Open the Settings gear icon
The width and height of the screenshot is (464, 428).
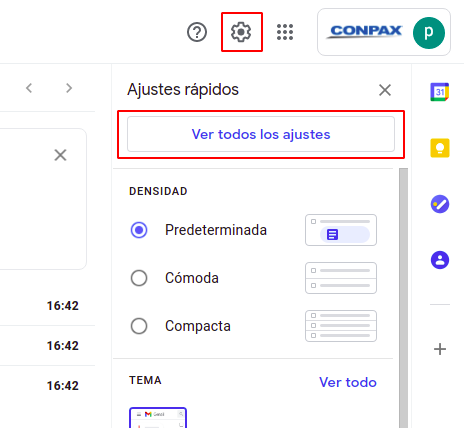click(241, 32)
